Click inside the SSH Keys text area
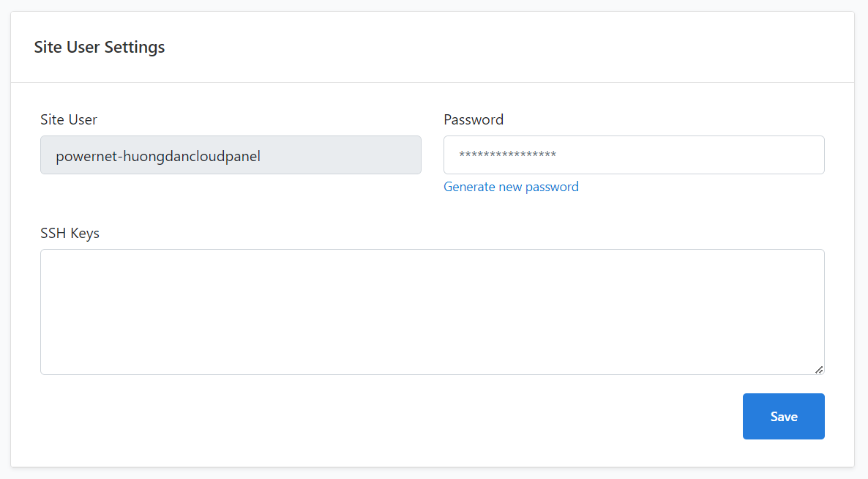The image size is (868, 479). 433,312
